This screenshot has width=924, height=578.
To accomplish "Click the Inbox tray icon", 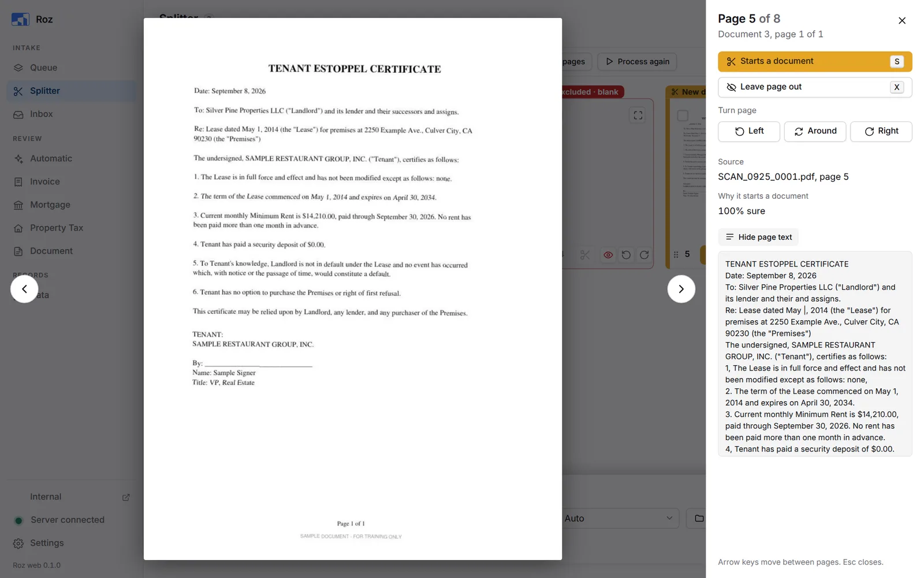I will (18, 114).
